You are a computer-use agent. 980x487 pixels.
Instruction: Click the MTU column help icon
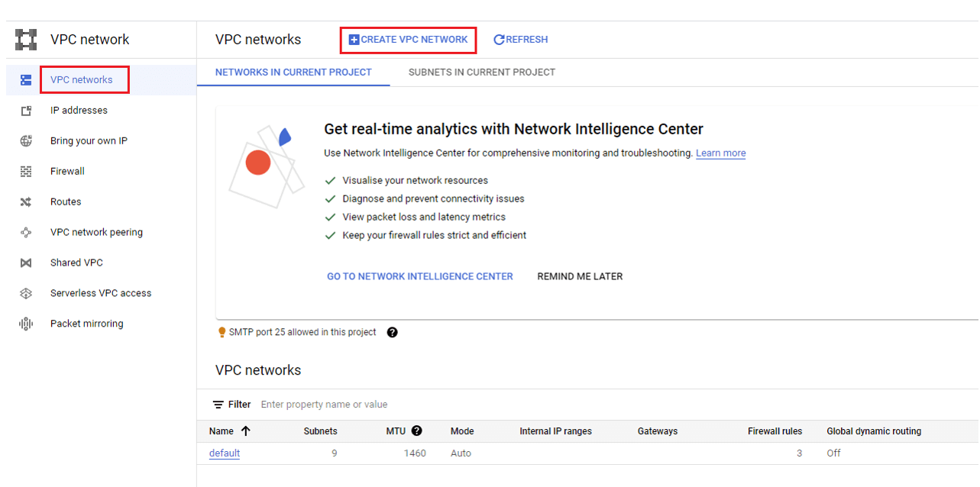[416, 431]
